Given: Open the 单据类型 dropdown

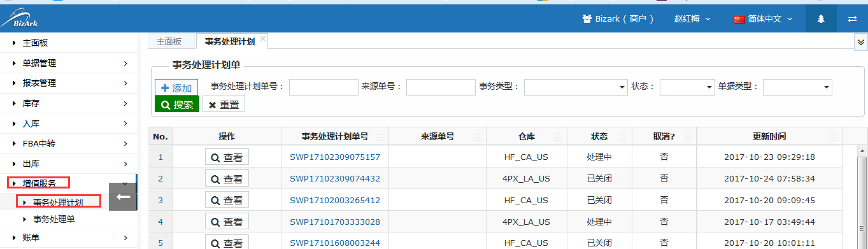Looking at the screenshot, I should tap(797, 87).
